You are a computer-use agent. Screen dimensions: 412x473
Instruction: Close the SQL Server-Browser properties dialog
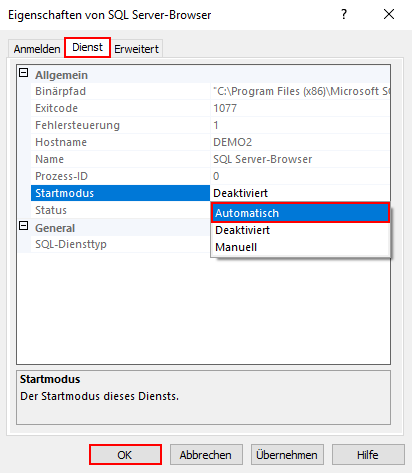389,14
